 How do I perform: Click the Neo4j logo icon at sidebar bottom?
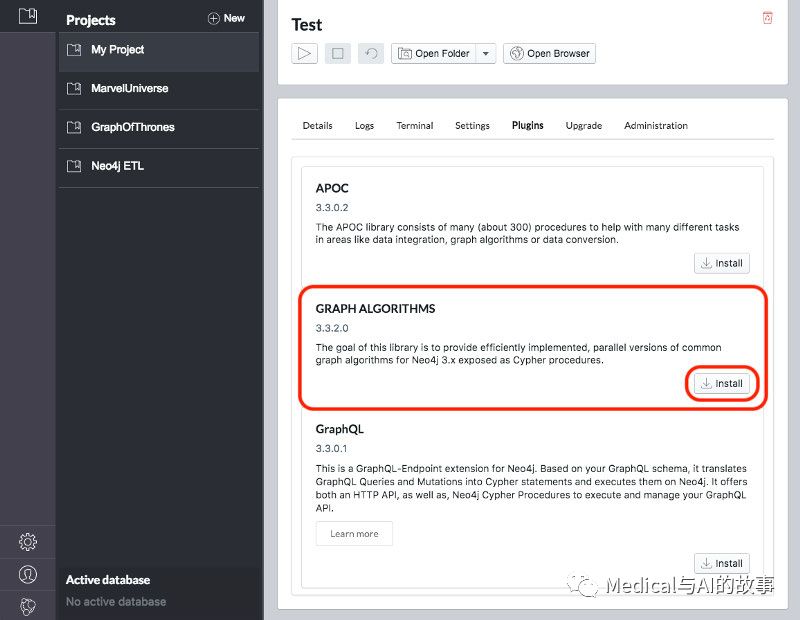click(28, 606)
